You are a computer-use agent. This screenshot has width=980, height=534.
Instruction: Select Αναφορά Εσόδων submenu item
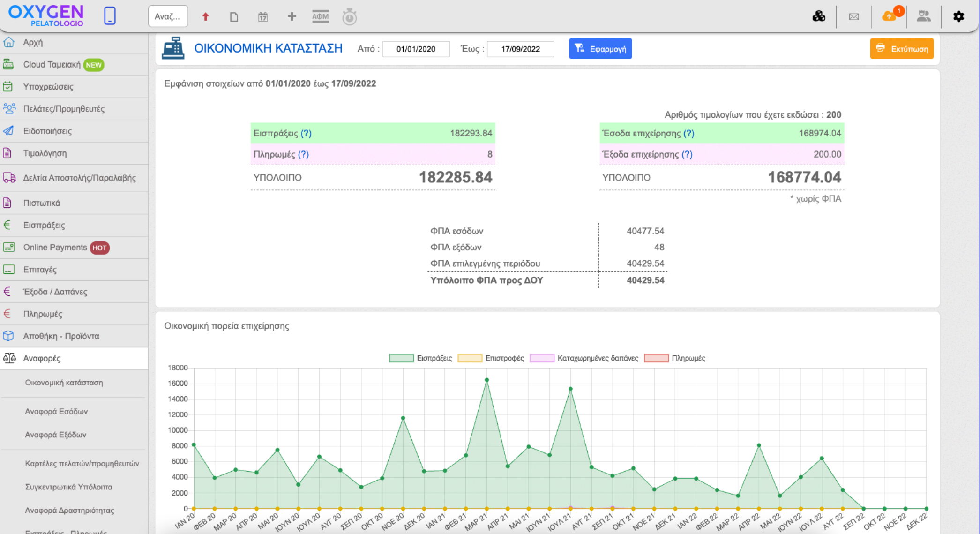click(56, 411)
